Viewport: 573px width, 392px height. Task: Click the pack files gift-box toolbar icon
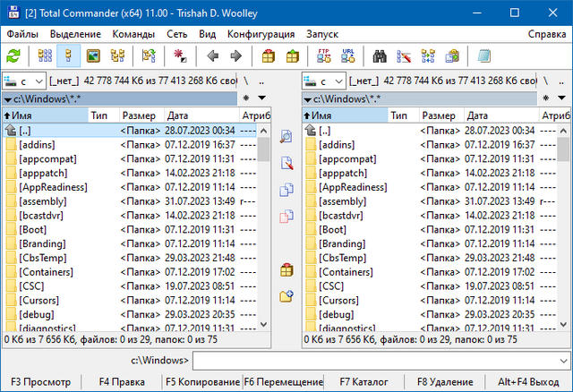pos(268,56)
